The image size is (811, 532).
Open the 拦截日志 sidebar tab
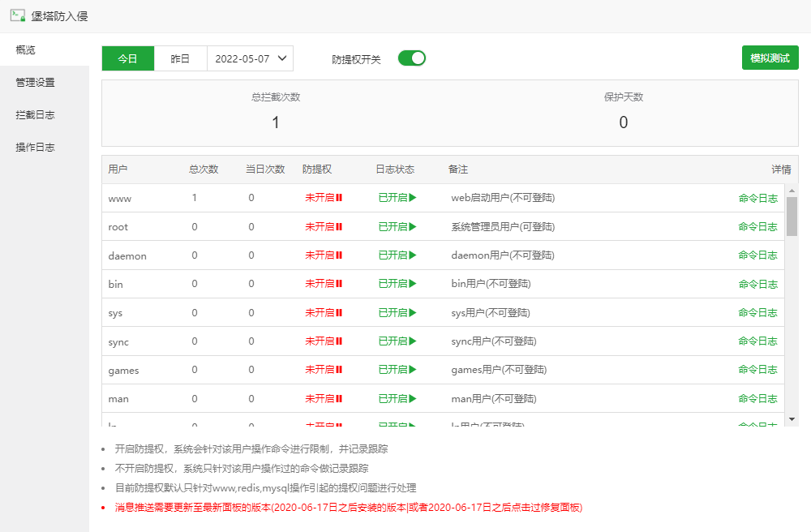click(x=36, y=115)
